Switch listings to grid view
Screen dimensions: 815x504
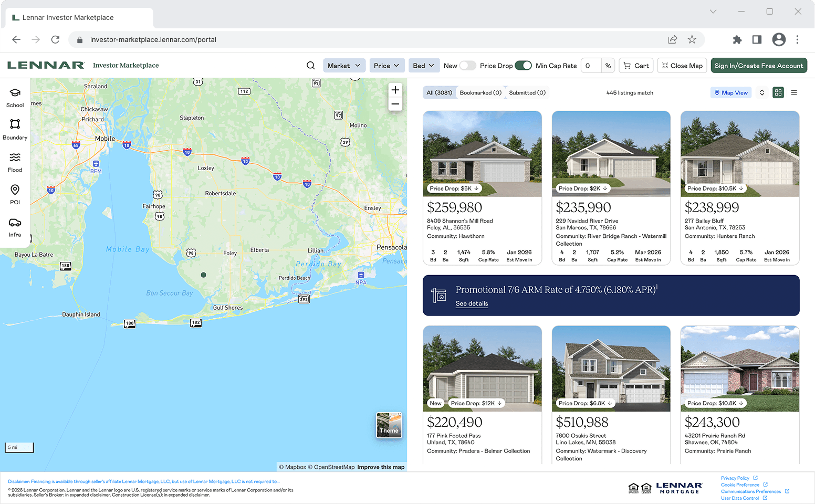[778, 92]
